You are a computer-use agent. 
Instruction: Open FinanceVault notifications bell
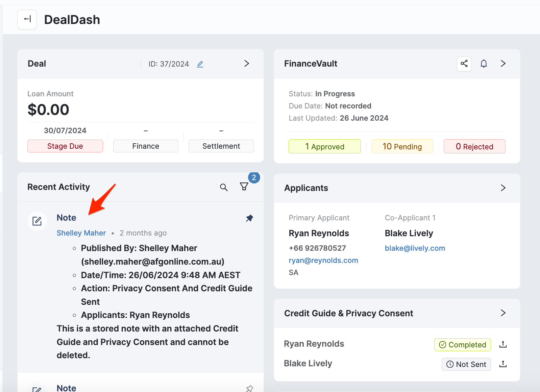point(484,64)
